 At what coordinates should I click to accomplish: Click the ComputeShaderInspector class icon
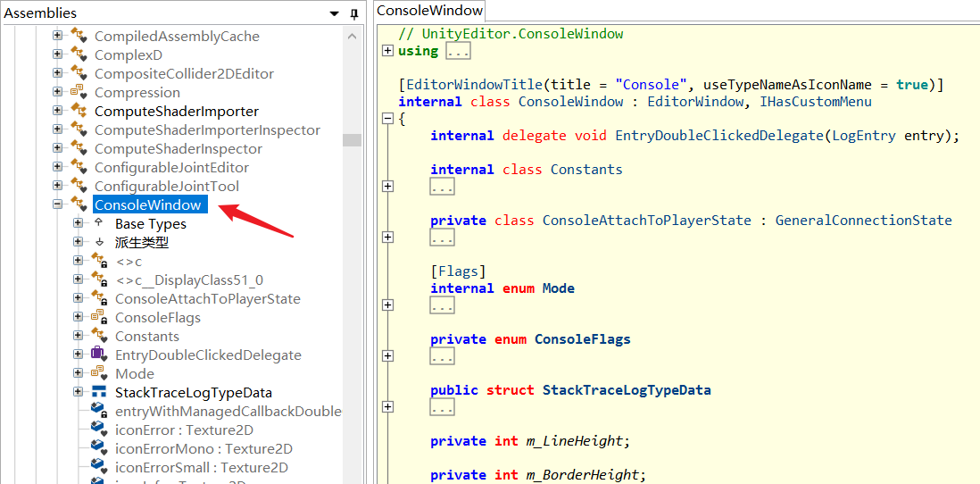[79, 148]
